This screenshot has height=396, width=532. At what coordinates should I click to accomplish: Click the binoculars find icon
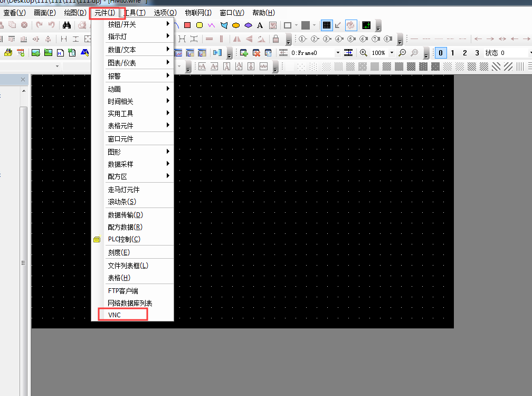tap(66, 25)
